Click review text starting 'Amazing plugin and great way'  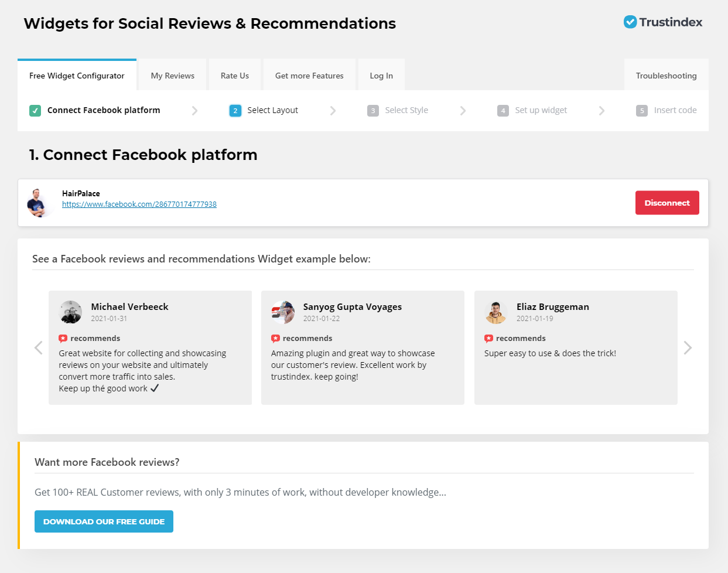click(353, 365)
